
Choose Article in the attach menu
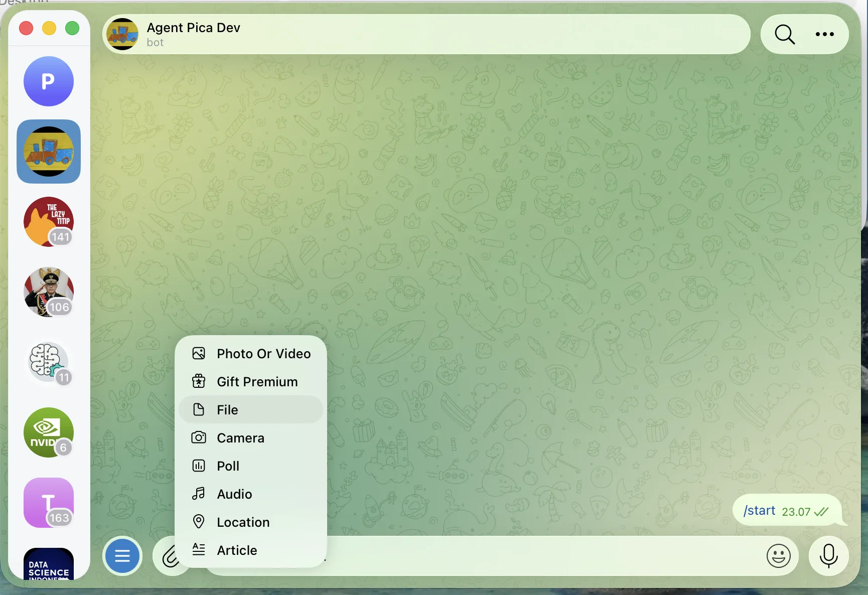click(x=251, y=550)
